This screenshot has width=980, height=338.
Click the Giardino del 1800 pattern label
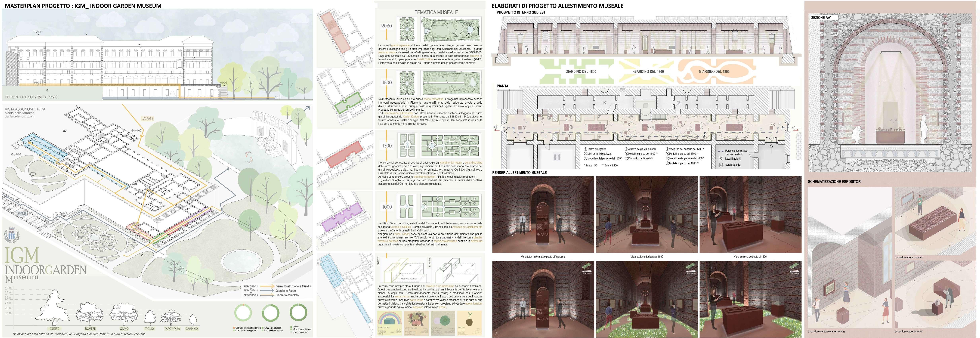pyautogui.click(x=714, y=72)
